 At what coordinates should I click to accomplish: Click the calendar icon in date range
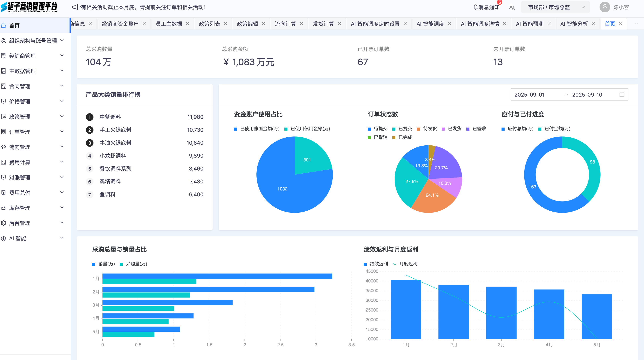(622, 95)
